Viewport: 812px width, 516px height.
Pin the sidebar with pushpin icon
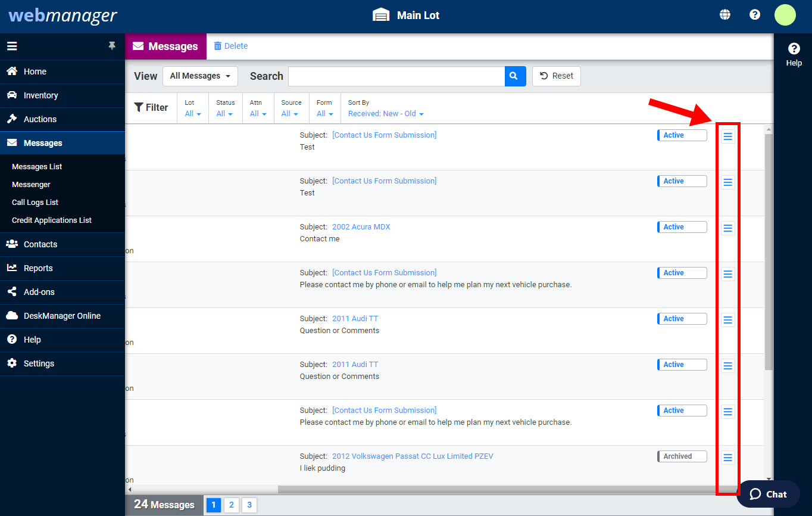112,46
